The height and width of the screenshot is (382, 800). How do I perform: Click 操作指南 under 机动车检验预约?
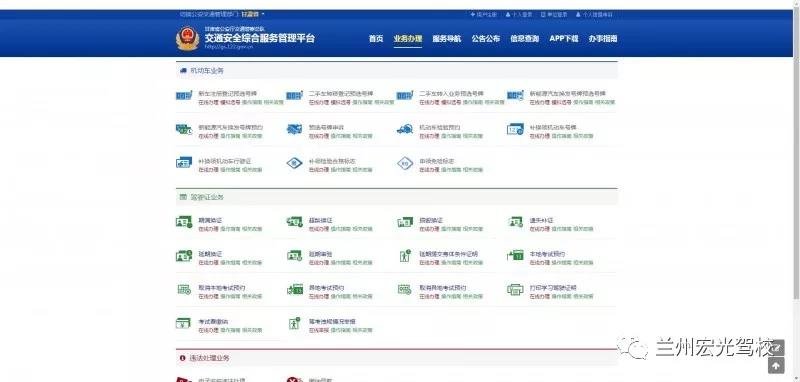[451, 136]
